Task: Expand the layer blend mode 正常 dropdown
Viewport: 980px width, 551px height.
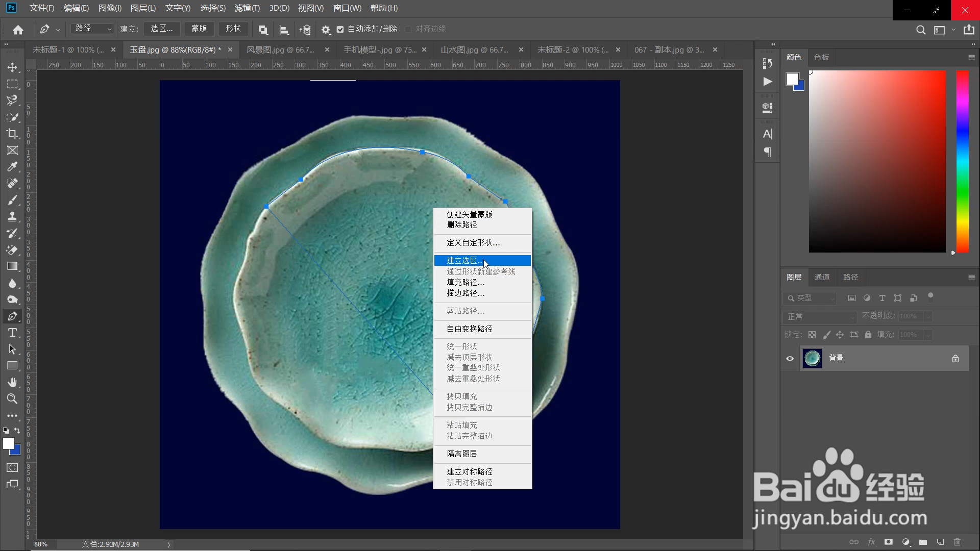Action: click(x=819, y=316)
